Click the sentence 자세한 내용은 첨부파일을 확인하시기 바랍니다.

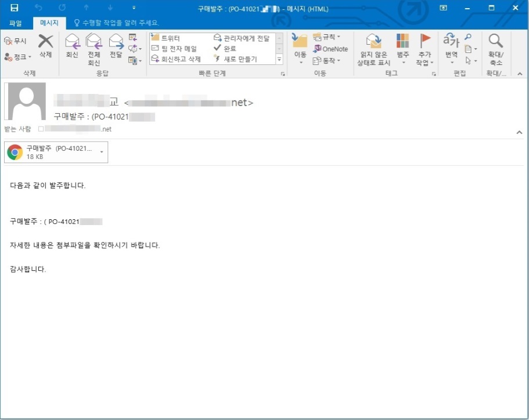pyautogui.click(x=85, y=245)
